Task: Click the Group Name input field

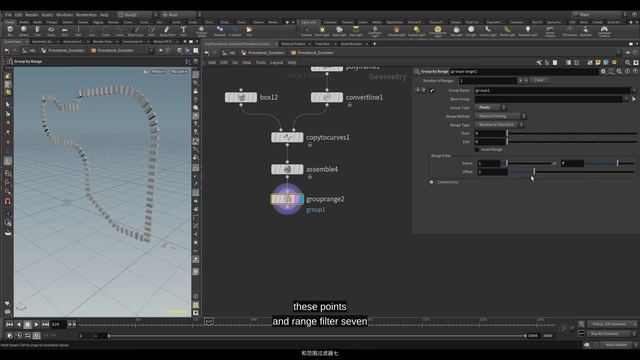Action: coord(553,90)
